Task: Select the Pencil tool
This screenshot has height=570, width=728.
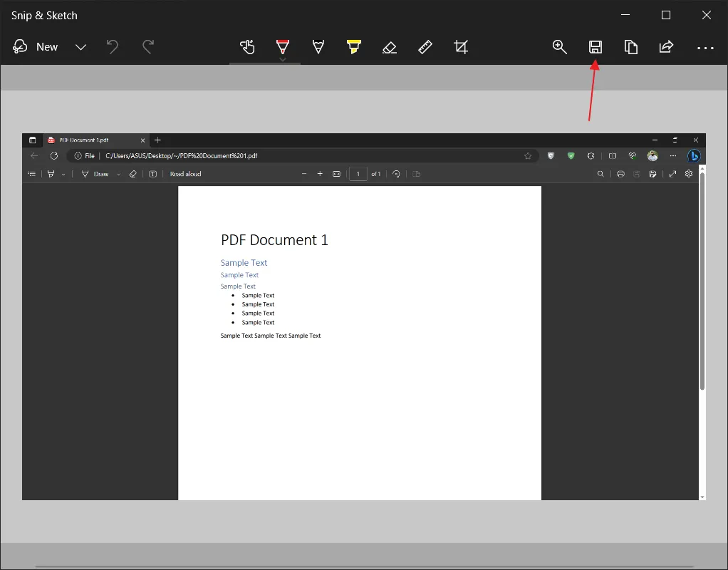Action: [x=318, y=47]
